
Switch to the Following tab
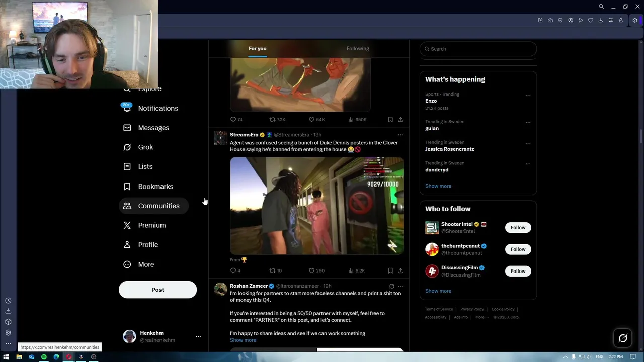tap(358, 49)
